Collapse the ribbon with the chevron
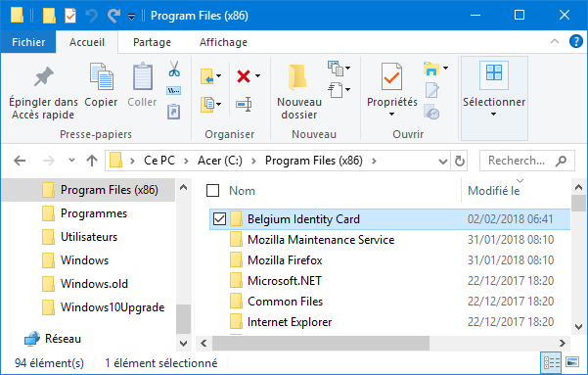The height and width of the screenshot is (375, 588). tap(555, 42)
